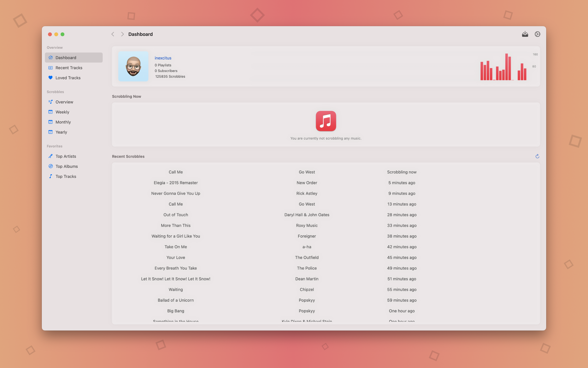Click the artist 'The Outfield'
Viewport: 588px width, 368px height.
(307, 258)
